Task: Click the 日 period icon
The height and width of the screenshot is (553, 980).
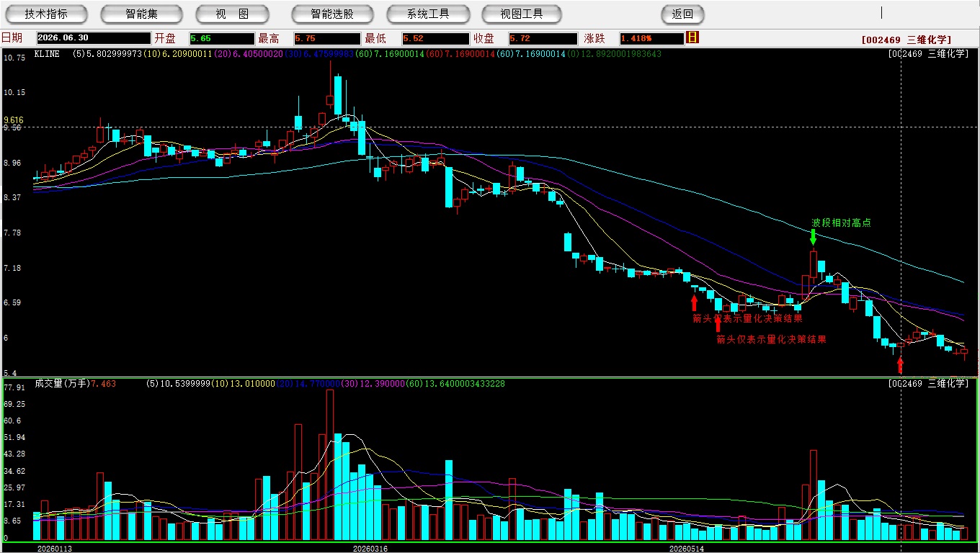Action: coord(692,37)
